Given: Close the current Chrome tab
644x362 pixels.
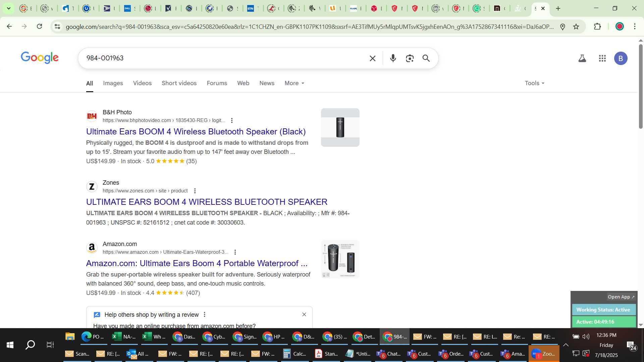Looking at the screenshot, I should click(x=543, y=8).
